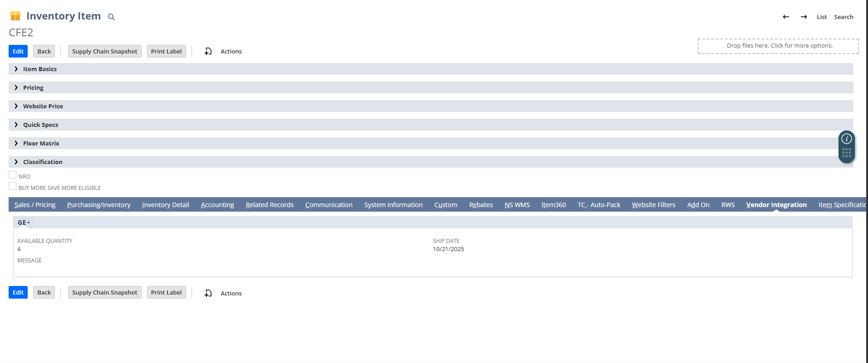Toggle the NRO checkbox
The width and height of the screenshot is (868, 363).
tap(13, 175)
